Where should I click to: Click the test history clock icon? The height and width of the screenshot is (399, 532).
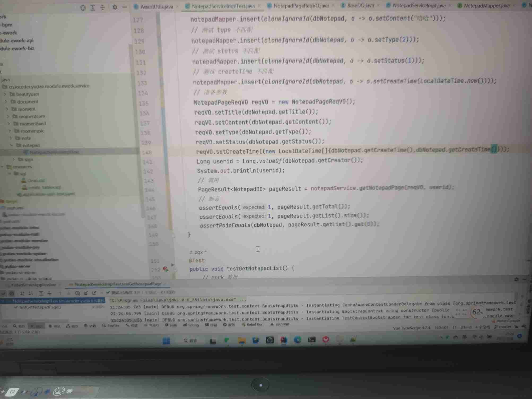tap(77, 293)
